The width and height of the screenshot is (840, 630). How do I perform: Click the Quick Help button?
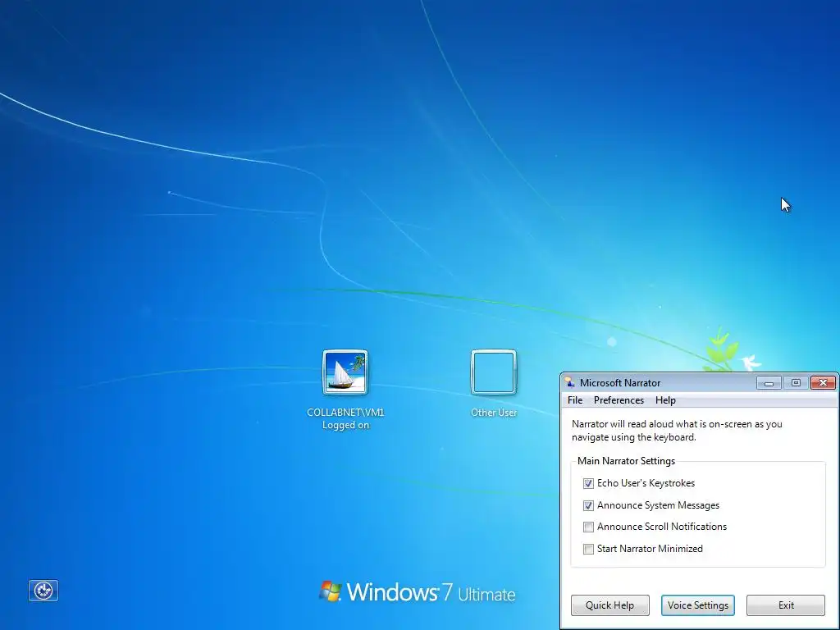(609, 605)
